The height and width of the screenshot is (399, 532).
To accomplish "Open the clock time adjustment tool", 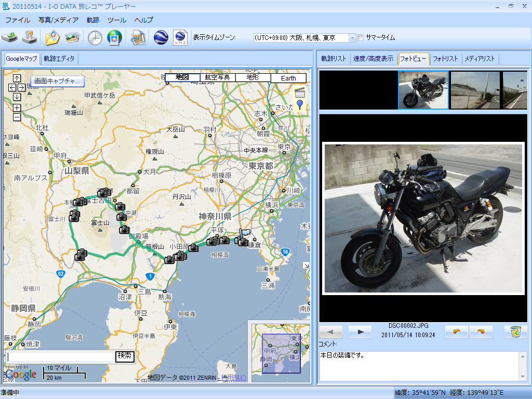I will [x=95, y=38].
